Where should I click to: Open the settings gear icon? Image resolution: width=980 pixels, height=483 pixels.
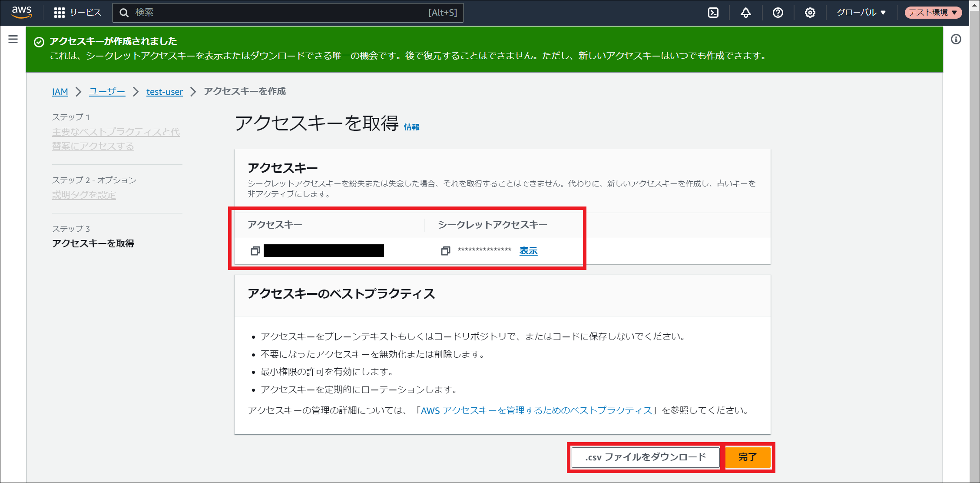point(810,13)
